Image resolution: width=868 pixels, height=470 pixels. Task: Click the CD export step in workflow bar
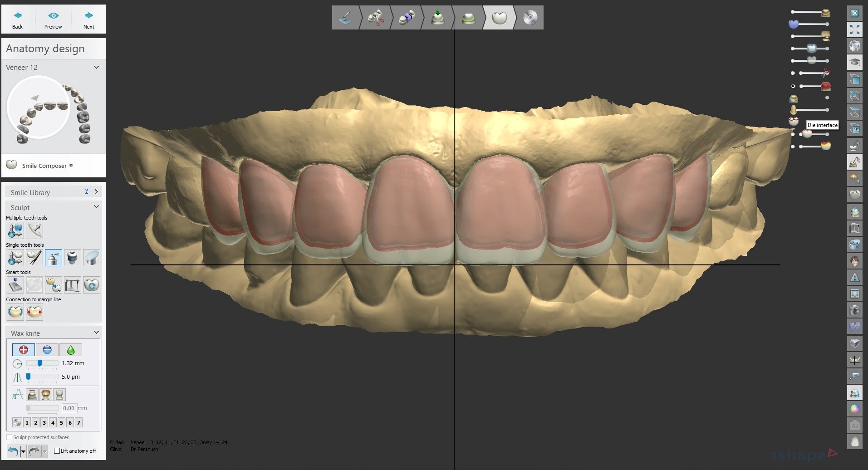tap(529, 18)
